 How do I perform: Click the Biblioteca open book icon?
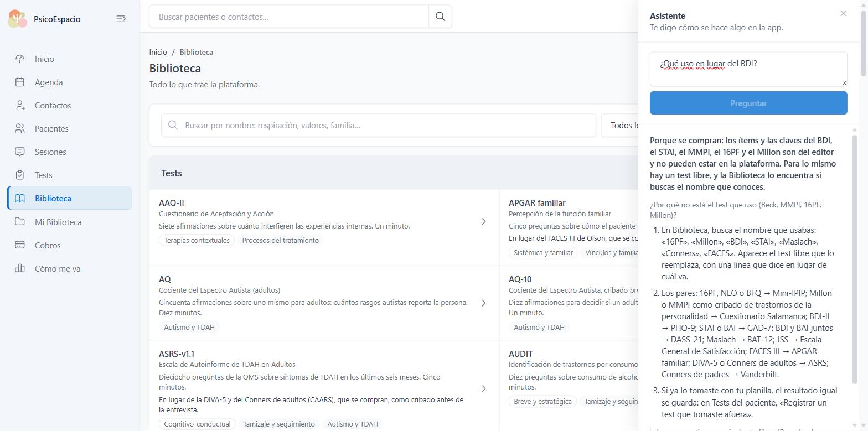pos(20,198)
